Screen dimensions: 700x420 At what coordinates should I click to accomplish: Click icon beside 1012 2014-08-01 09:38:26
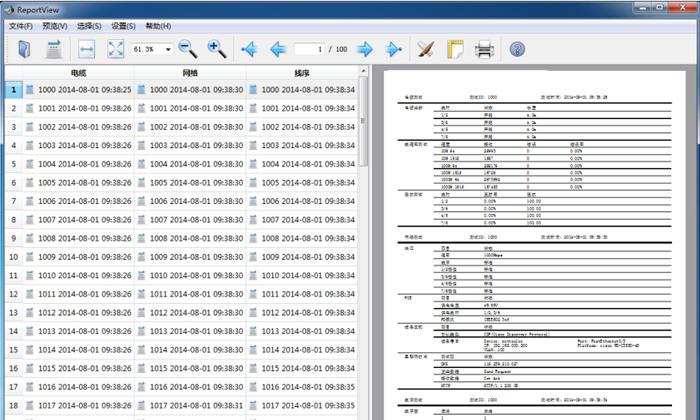pos(29,312)
